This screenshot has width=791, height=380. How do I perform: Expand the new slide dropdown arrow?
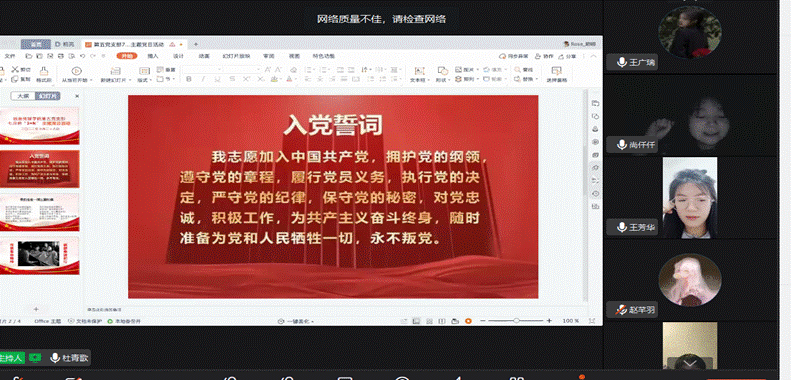(x=130, y=80)
